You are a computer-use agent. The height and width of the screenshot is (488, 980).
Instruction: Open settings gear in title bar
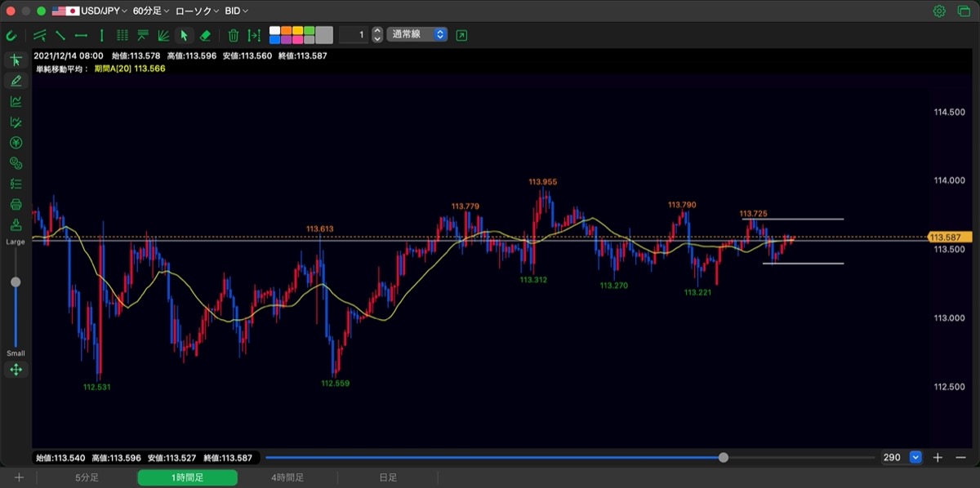click(939, 11)
